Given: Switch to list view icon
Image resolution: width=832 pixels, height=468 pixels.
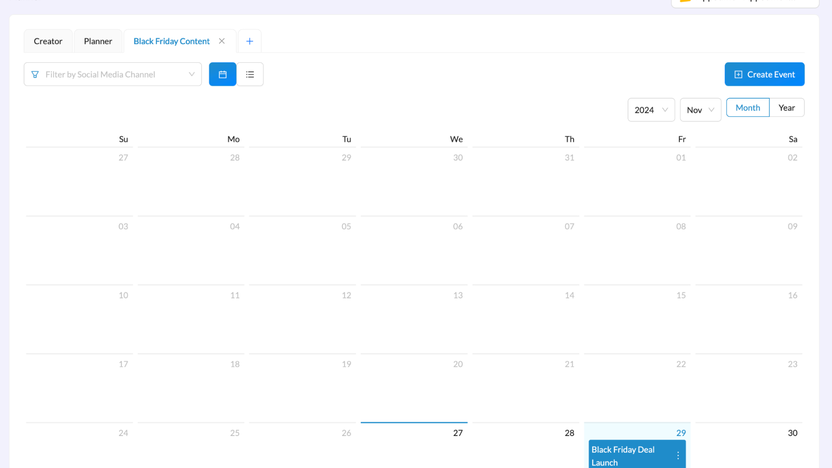Looking at the screenshot, I should [250, 74].
